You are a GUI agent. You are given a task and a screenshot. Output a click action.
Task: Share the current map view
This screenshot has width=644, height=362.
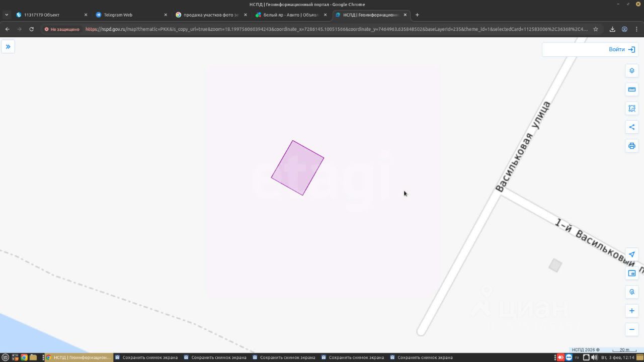coord(632,127)
